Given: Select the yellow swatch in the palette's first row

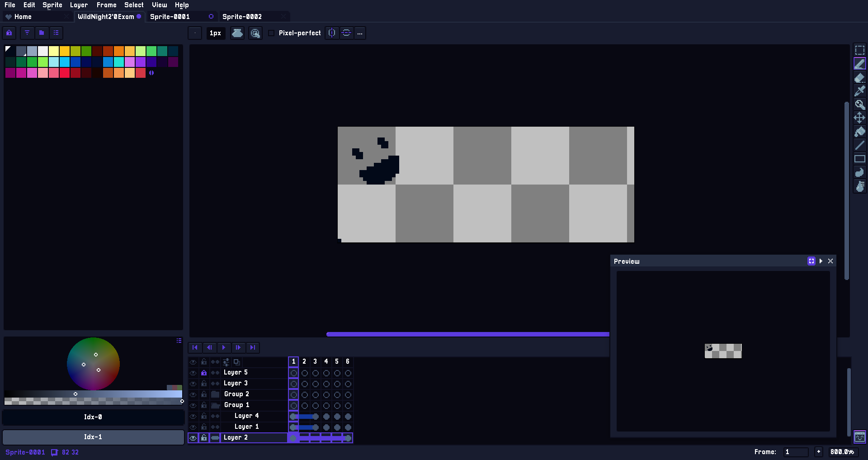Looking at the screenshot, I should tap(65, 51).
